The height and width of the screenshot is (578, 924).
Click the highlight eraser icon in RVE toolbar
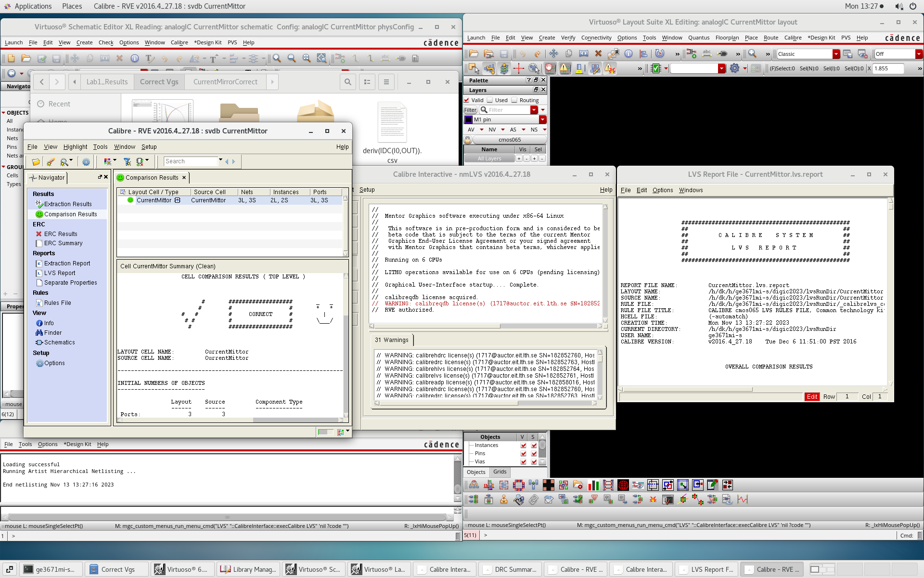[x=51, y=162]
